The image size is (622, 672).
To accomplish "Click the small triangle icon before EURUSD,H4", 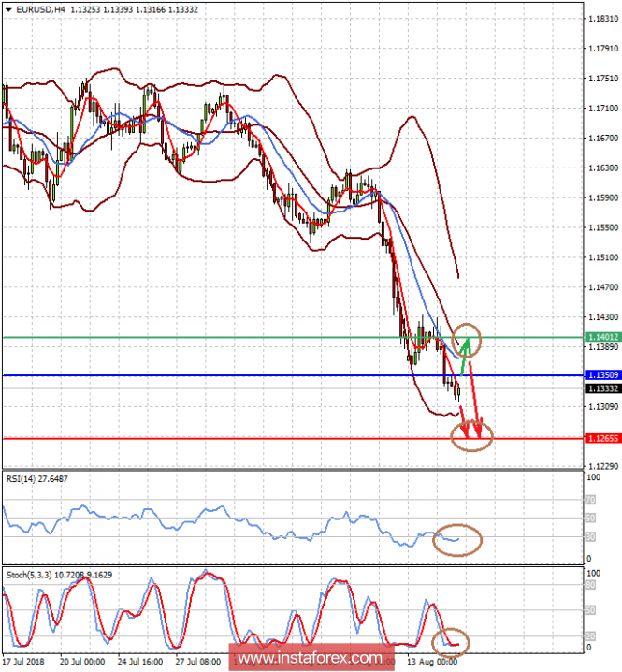I will tap(7, 8).
